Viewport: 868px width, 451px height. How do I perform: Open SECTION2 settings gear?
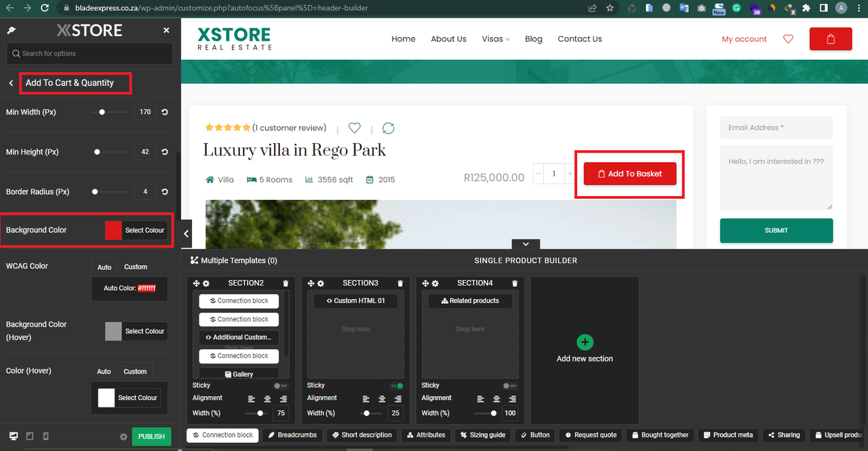click(206, 283)
